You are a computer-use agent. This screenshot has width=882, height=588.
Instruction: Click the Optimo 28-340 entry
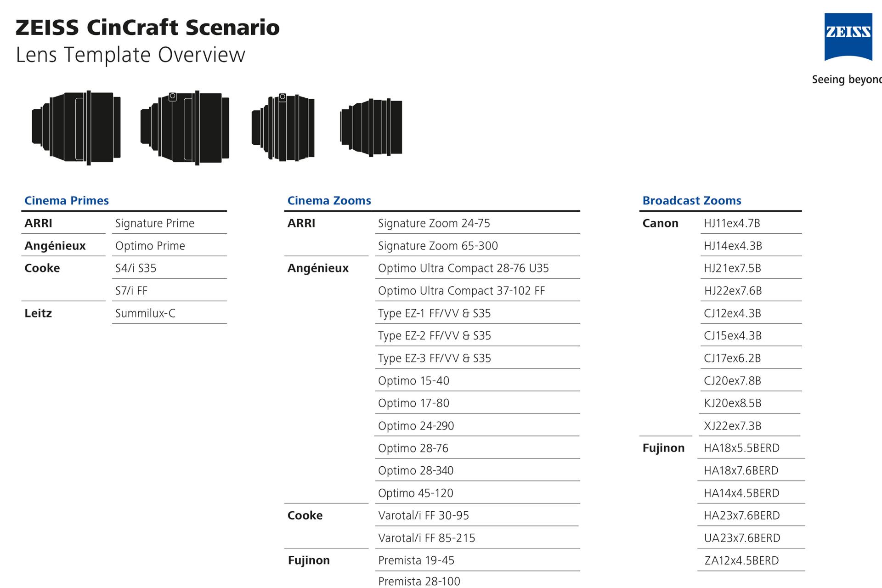(x=416, y=471)
